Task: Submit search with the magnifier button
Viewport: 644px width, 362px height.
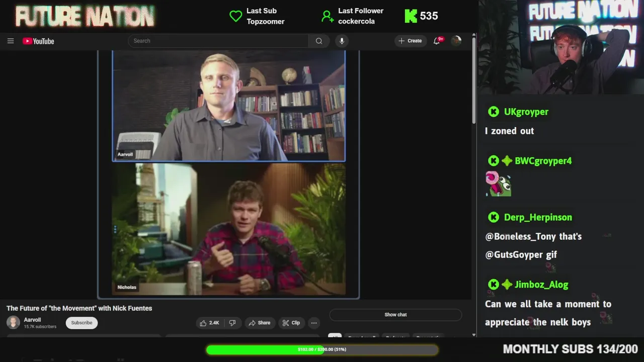Action: (319, 41)
